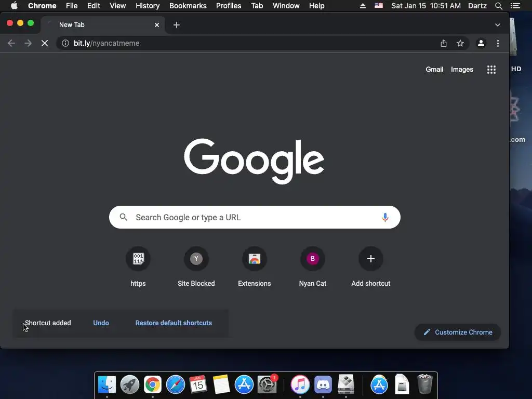
Task: Go back to previous page
Action: (11, 43)
